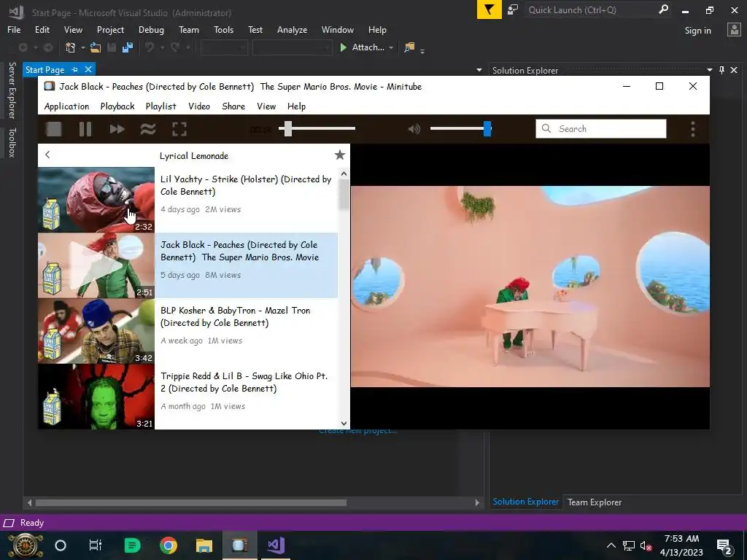
Task: Click Save All toolbar icon
Action: coord(128,47)
